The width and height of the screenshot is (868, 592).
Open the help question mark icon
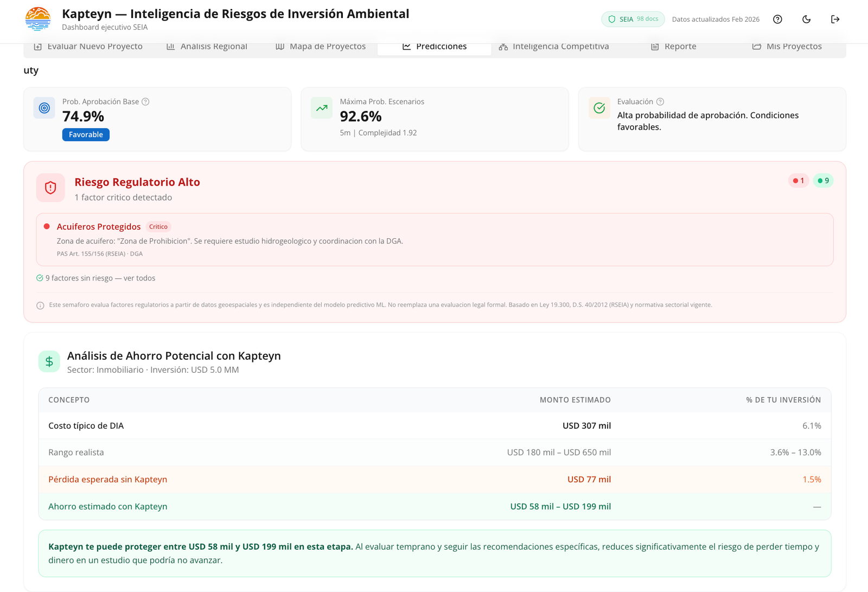[777, 20]
